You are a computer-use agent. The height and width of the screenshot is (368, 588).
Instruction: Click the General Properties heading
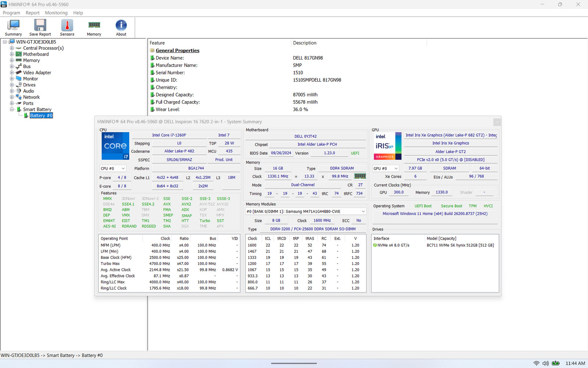click(178, 50)
